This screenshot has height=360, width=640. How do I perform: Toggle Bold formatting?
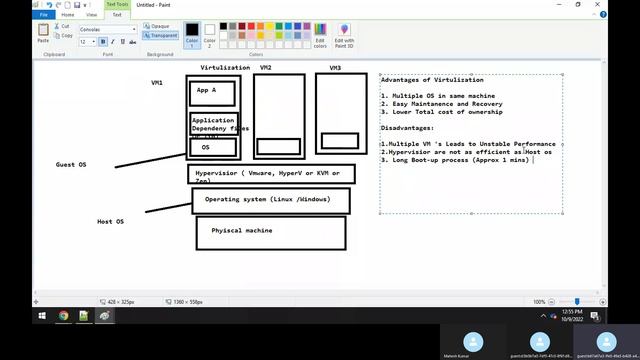(x=103, y=42)
